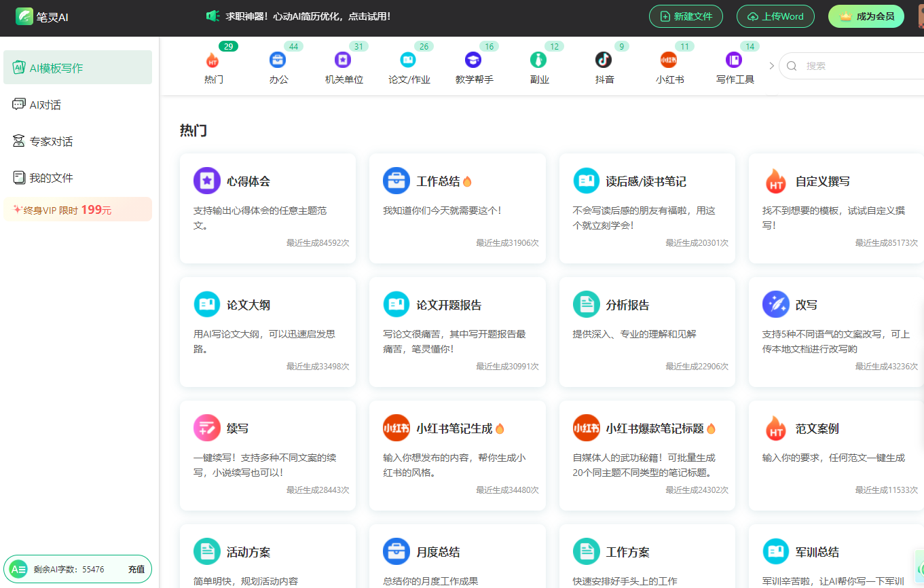Click the feather pen icon of 改写
Image resolution: width=924 pixels, height=588 pixels.
coord(775,304)
